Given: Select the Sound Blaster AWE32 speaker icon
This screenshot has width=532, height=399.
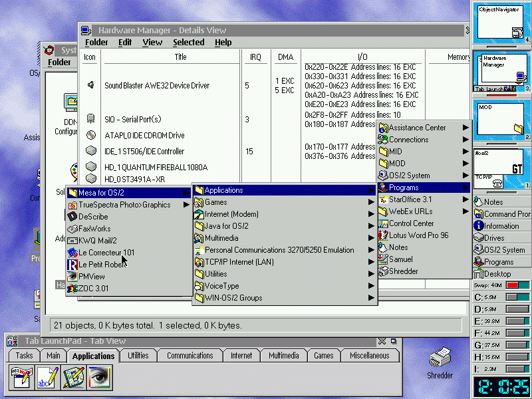Looking at the screenshot, I should (x=90, y=85).
